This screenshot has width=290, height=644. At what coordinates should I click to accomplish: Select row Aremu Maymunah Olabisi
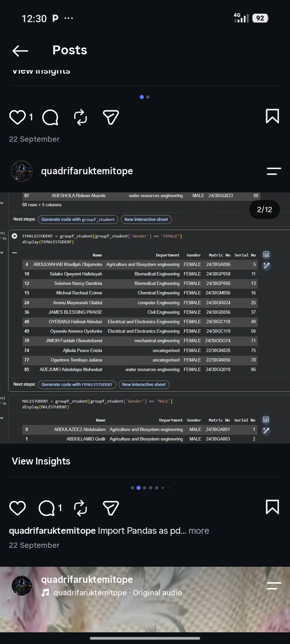pyautogui.click(x=139, y=303)
